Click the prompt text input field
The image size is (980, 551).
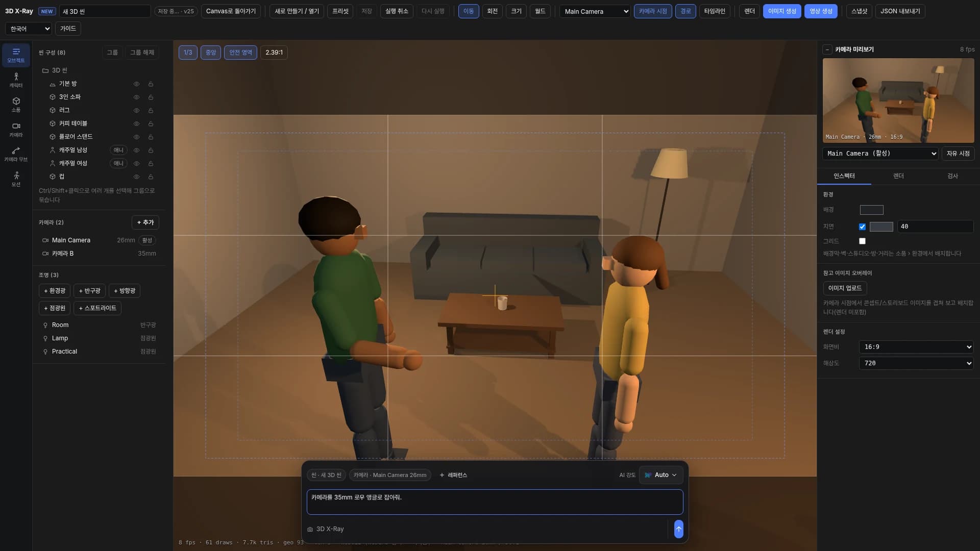point(495,502)
